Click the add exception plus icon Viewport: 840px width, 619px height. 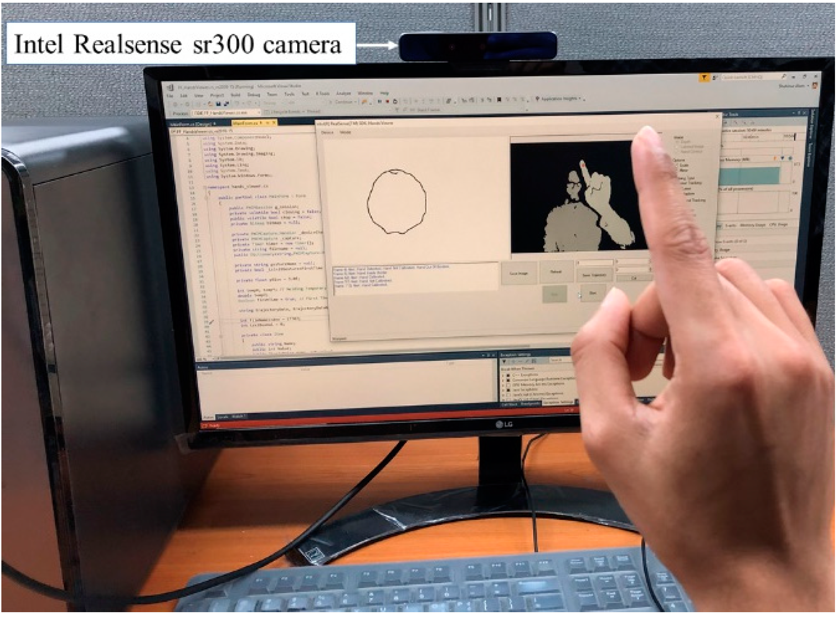513,361
